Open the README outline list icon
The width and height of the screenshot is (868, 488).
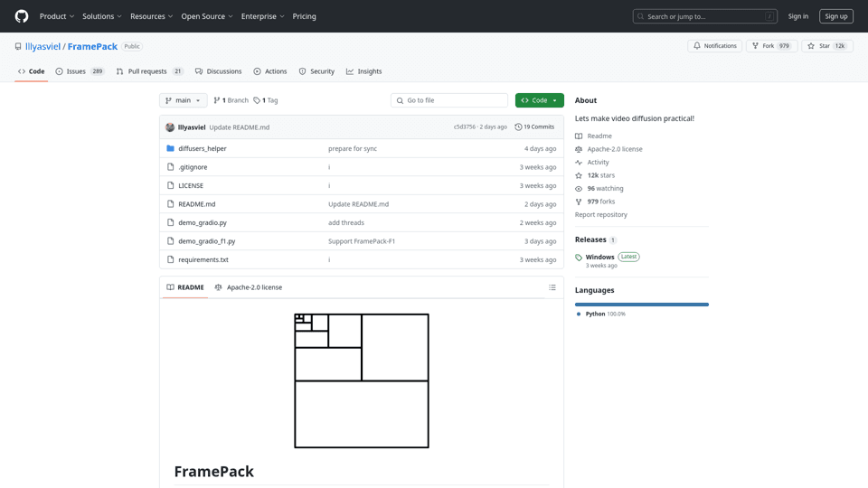tap(552, 287)
